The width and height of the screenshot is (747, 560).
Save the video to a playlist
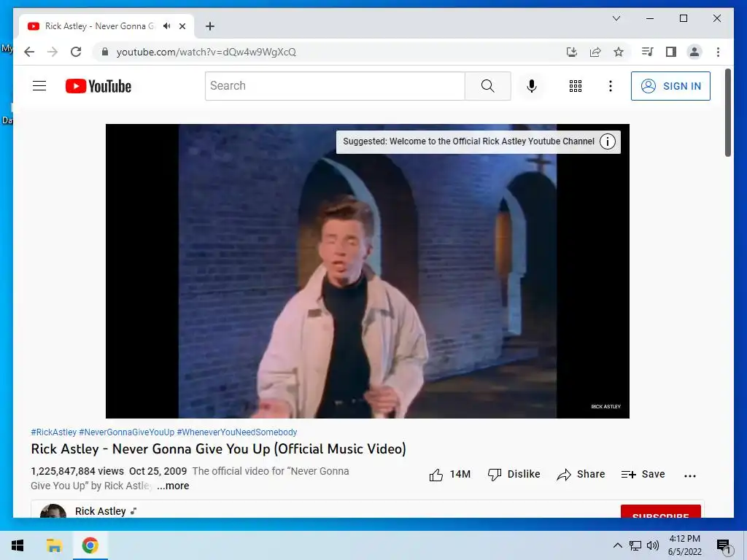(x=643, y=474)
